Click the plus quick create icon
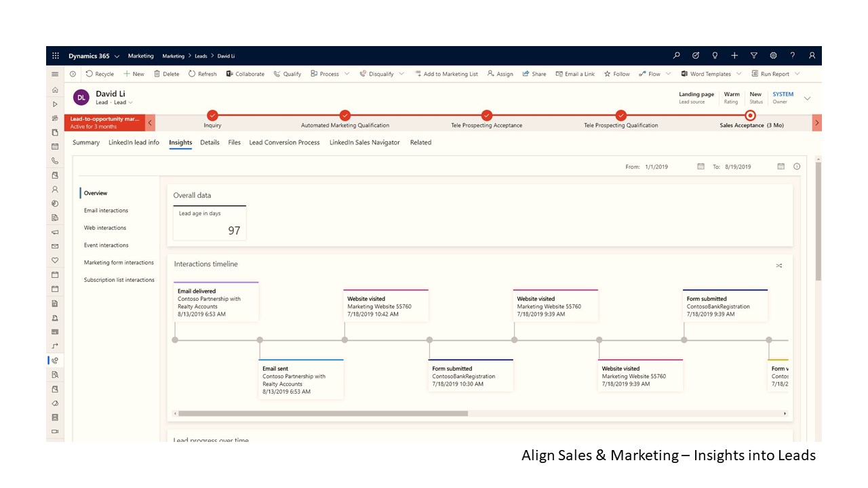The width and height of the screenshot is (868, 488). [x=734, y=56]
